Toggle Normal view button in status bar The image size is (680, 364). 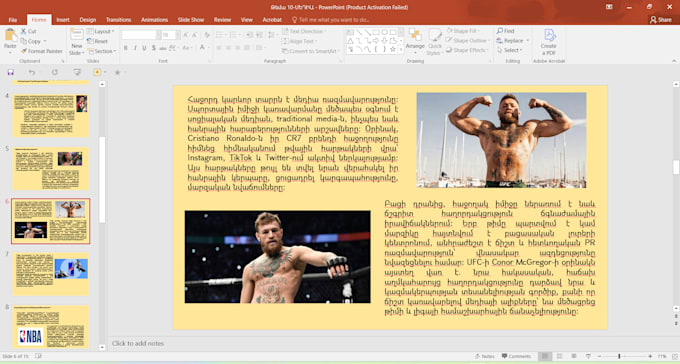click(x=545, y=356)
